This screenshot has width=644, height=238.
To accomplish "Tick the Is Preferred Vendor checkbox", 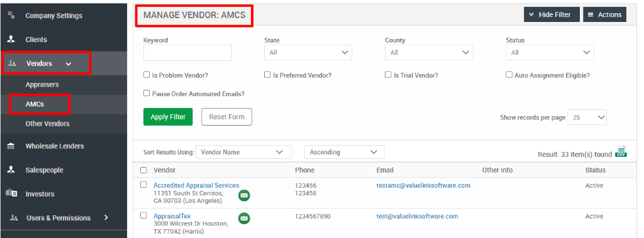I will [x=267, y=75].
